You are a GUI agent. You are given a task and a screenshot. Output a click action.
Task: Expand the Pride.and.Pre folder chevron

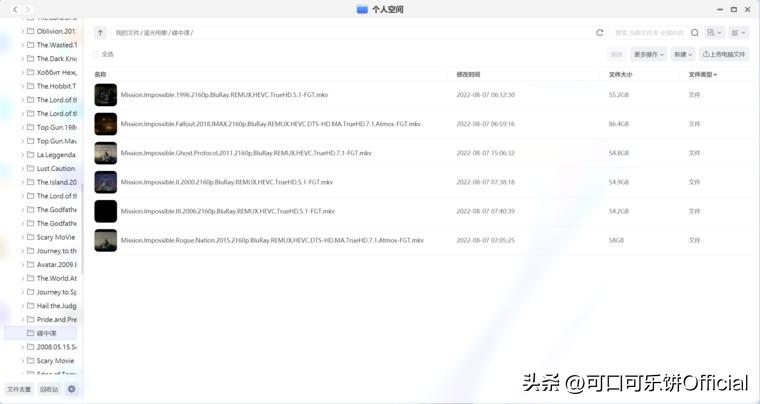click(x=22, y=320)
